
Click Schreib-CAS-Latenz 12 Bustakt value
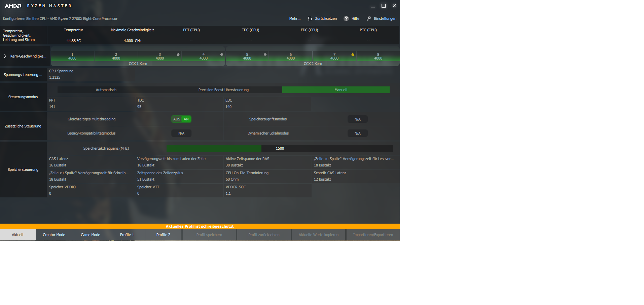point(322,179)
